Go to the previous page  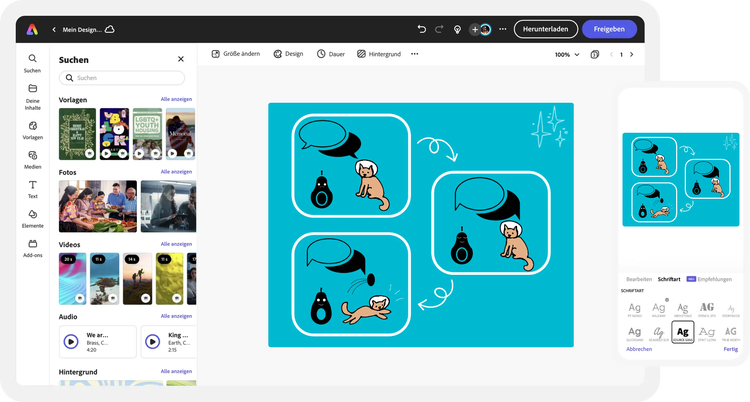click(x=611, y=55)
